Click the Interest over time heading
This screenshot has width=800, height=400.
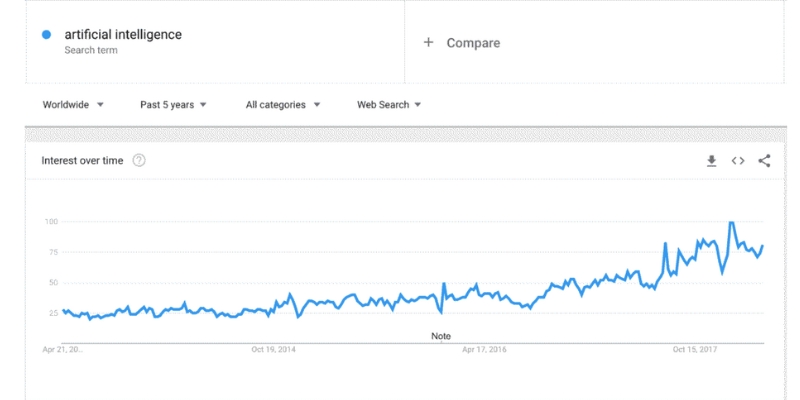[83, 160]
